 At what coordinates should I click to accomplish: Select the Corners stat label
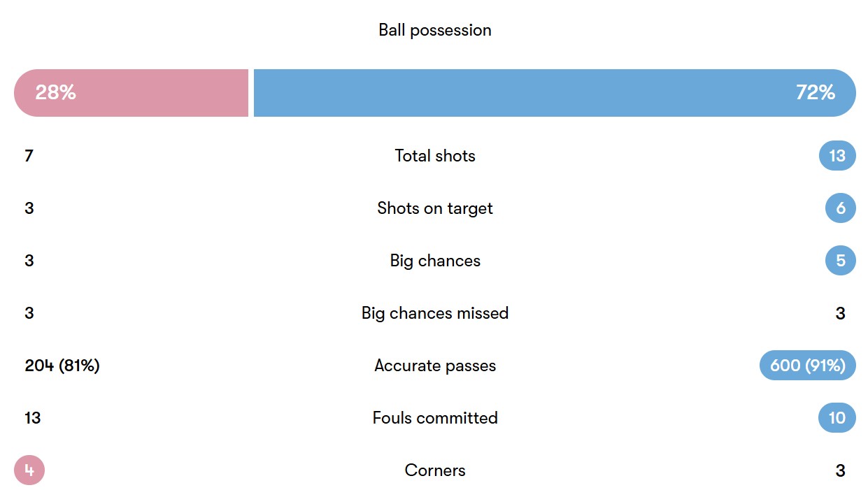pyautogui.click(x=434, y=470)
